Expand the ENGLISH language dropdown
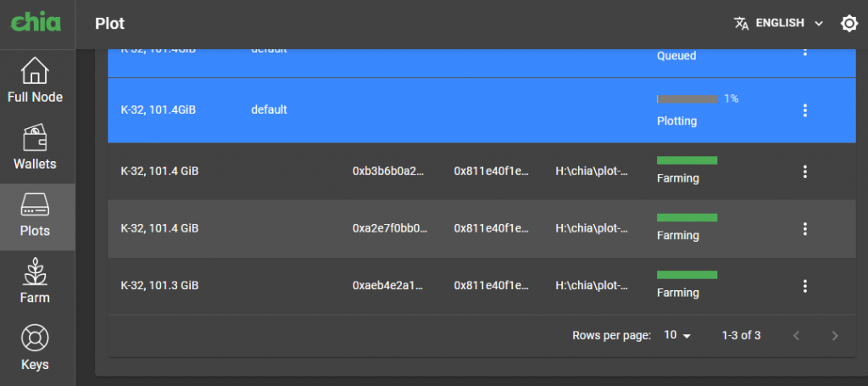Screen dimensions: 868x386 [x=789, y=24]
